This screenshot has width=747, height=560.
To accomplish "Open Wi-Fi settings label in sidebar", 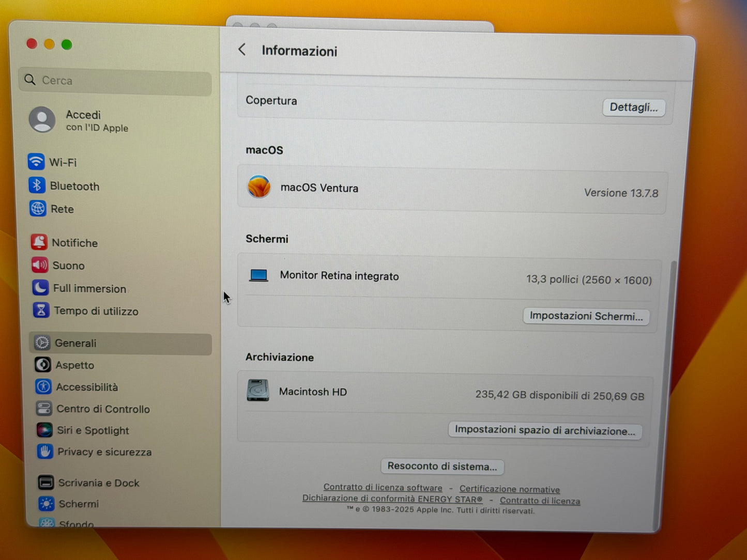I will pyautogui.click(x=63, y=162).
